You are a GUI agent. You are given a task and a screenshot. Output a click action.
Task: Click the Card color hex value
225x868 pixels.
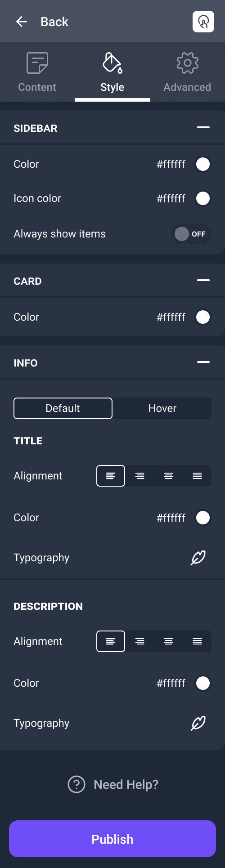(171, 317)
